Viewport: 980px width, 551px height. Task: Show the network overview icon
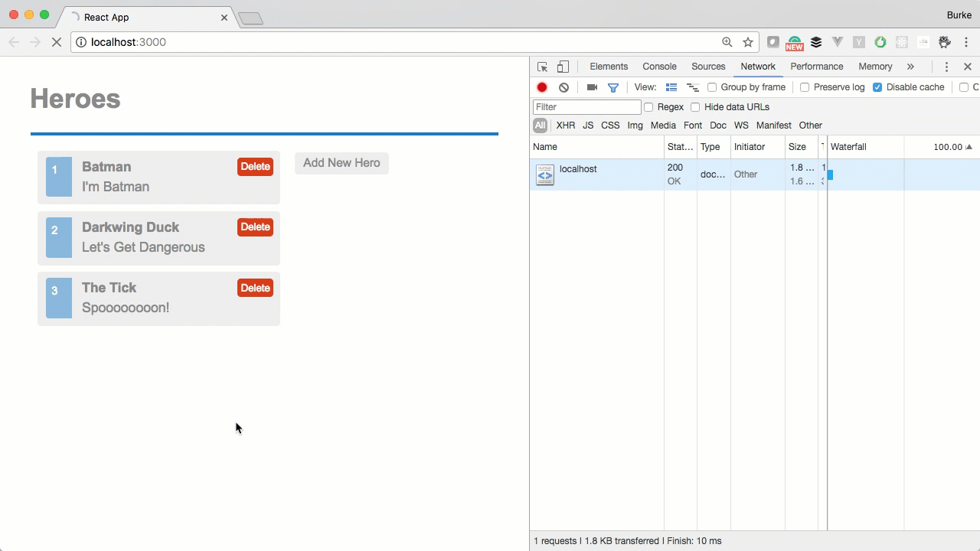coord(693,87)
